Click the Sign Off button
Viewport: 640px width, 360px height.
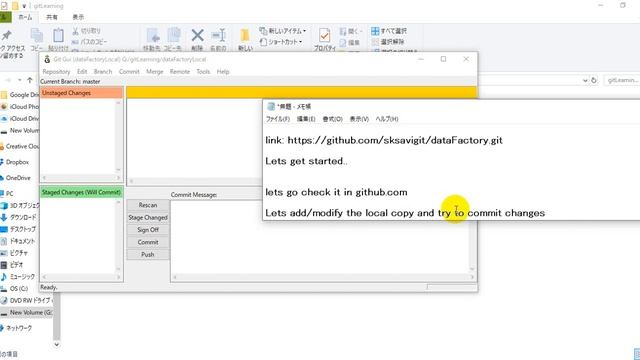coord(148,230)
